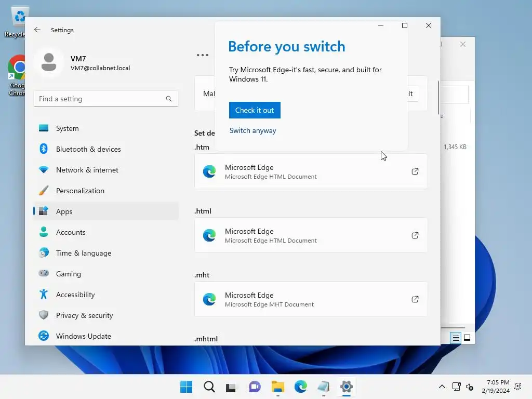Close the background window behind Settings

(463, 45)
